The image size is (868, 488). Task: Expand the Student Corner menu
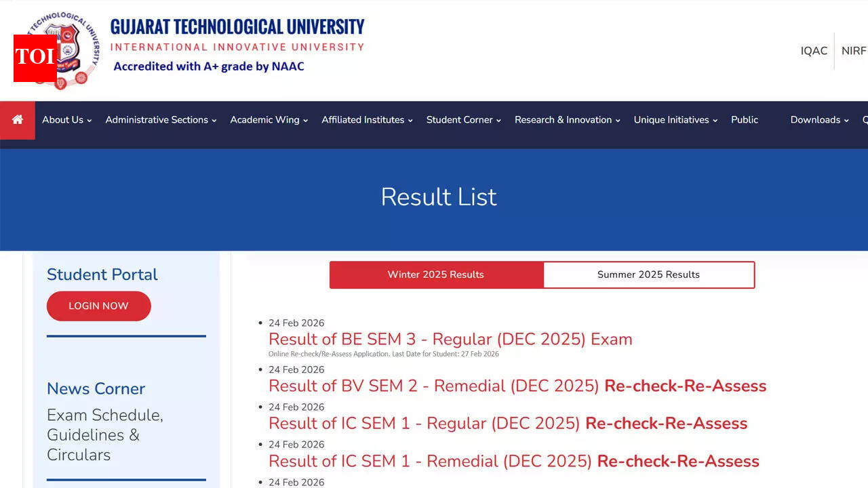(463, 120)
